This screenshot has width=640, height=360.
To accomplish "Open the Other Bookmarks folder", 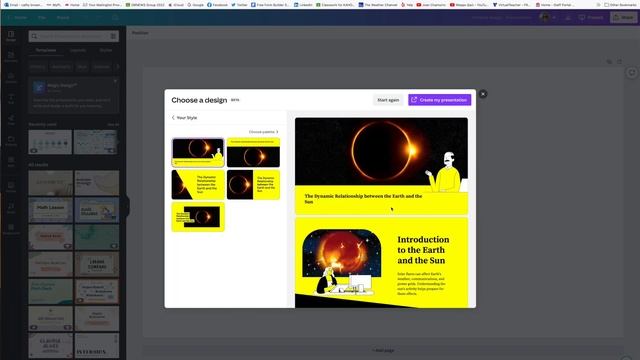I will [619, 4].
